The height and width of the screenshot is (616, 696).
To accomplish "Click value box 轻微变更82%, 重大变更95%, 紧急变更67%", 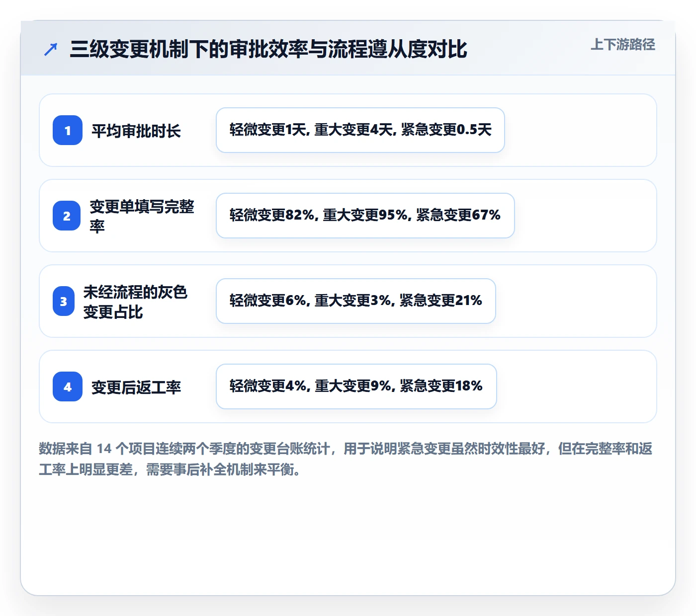I will (x=365, y=216).
